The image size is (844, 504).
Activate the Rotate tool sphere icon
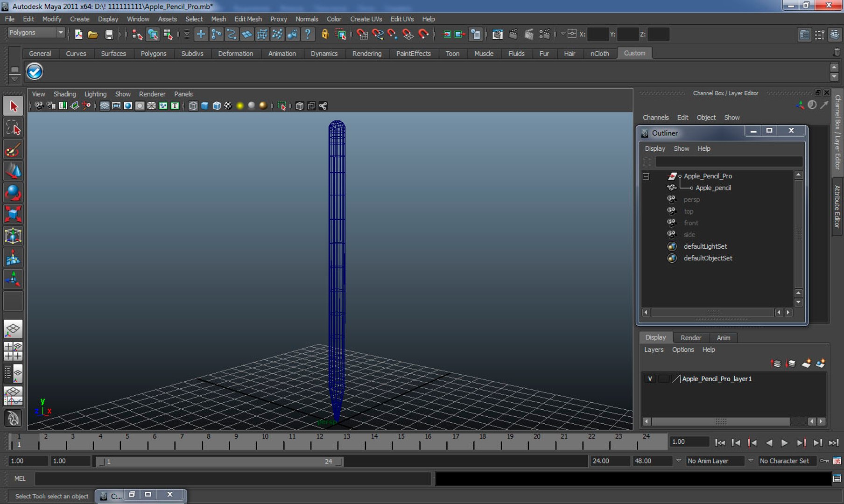[x=13, y=193]
